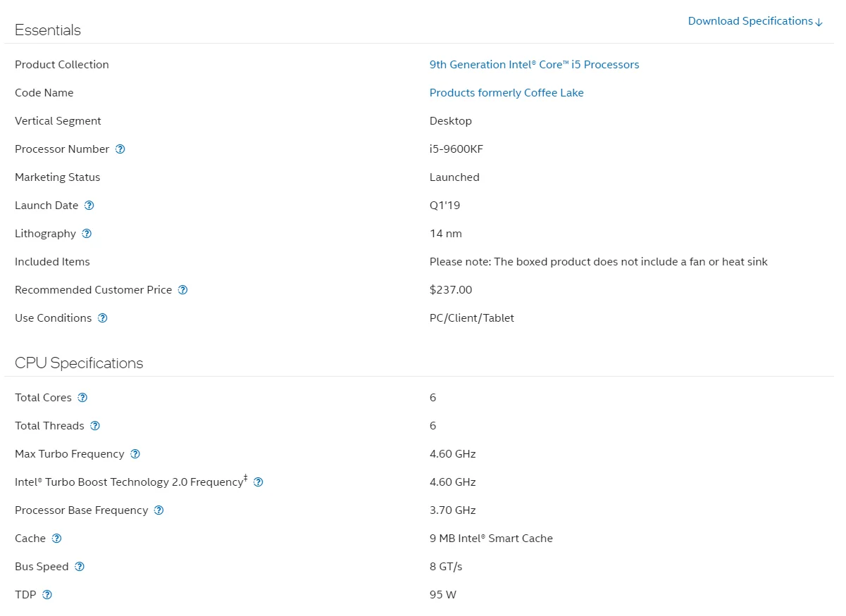This screenshot has width=846, height=616.
Task: Open help icon beside Total Cores
Action: pos(83,398)
